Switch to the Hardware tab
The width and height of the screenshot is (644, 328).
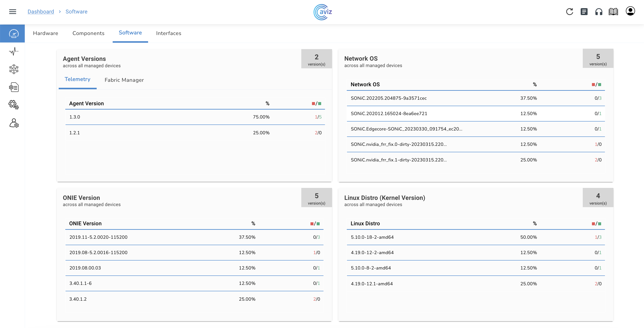coord(45,33)
